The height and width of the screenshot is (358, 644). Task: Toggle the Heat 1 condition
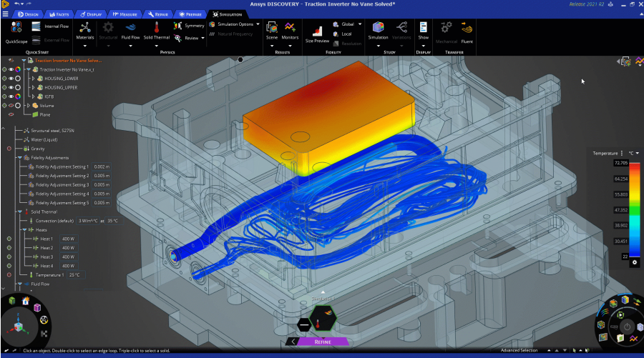pos(9,239)
